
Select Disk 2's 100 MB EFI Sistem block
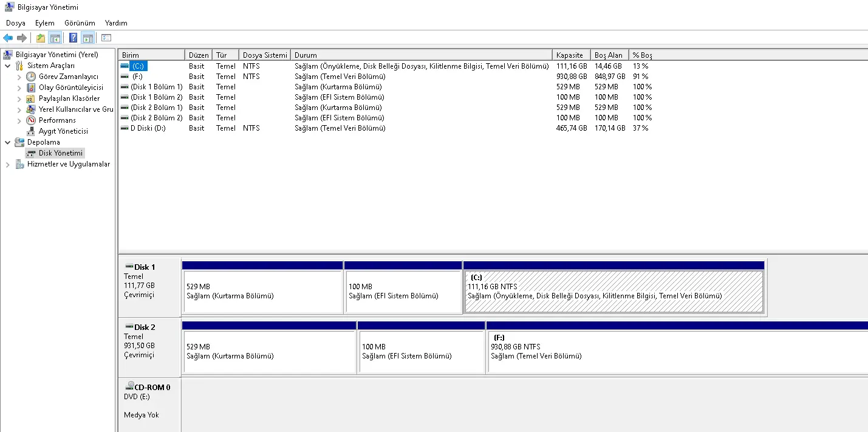click(422, 352)
